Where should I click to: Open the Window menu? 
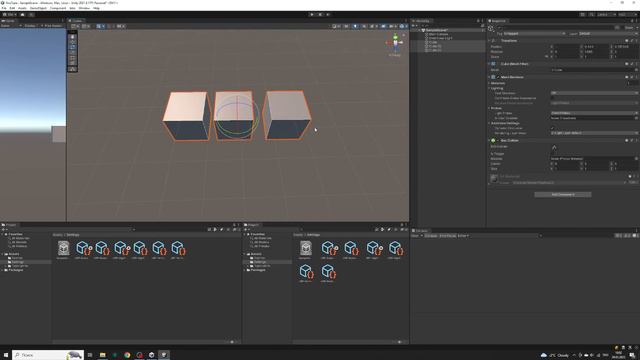[84, 8]
